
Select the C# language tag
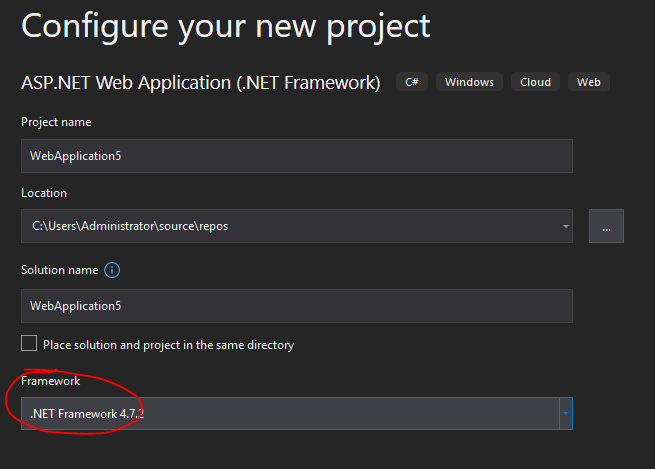tap(412, 82)
